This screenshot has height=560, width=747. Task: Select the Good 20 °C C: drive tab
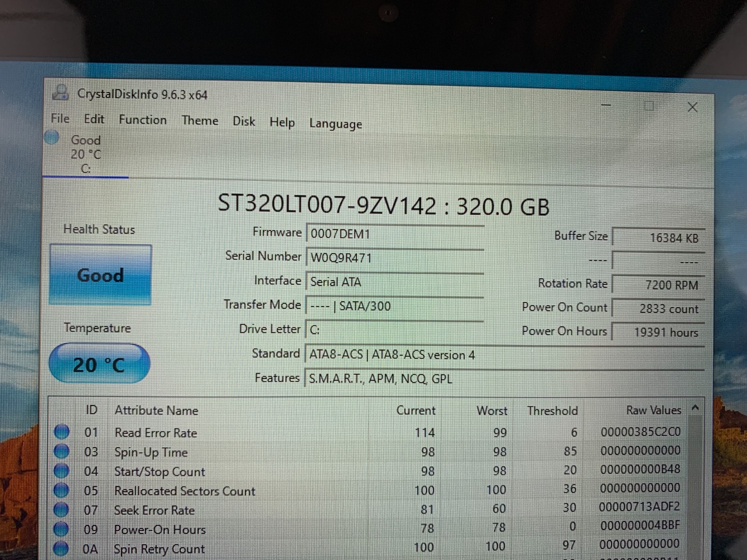tap(85, 154)
